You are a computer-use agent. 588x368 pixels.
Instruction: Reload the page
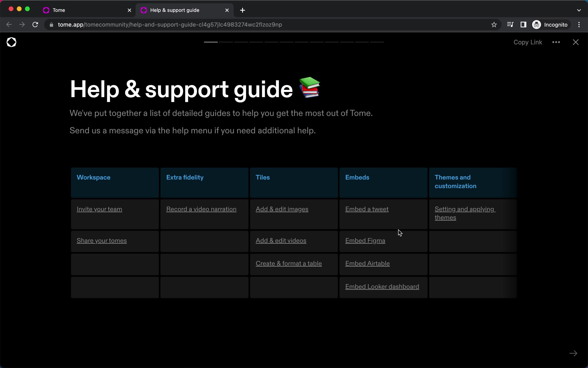[x=35, y=25]
